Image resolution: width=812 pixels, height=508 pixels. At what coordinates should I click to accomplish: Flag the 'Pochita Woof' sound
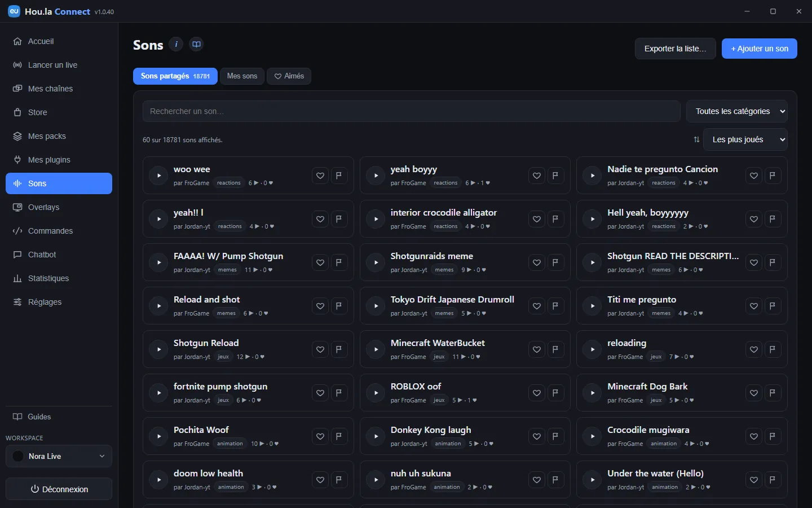point(339,436)
